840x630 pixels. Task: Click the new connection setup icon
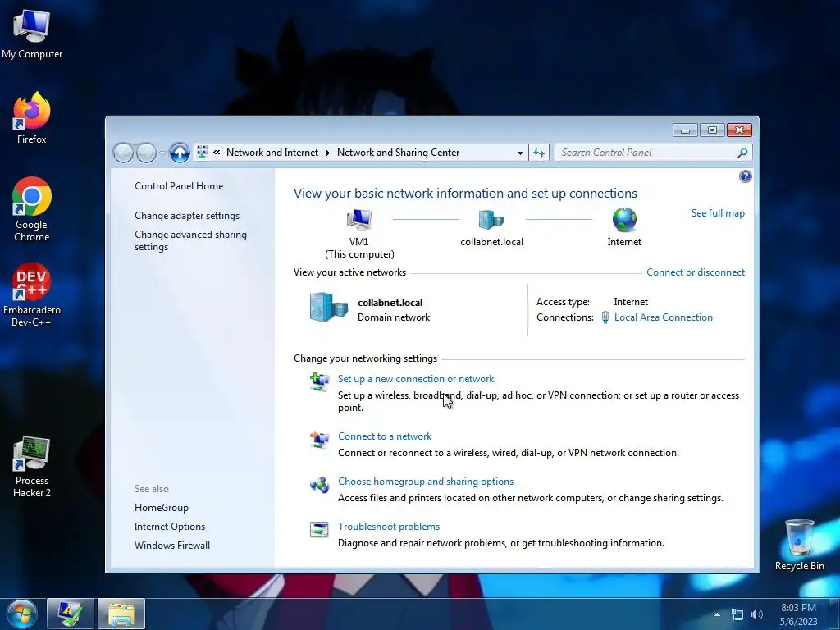click(319, 382)
